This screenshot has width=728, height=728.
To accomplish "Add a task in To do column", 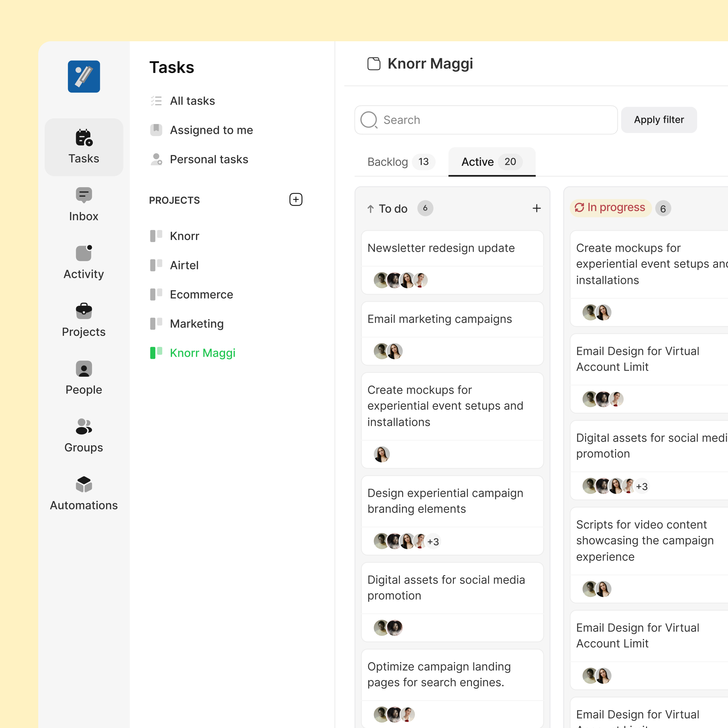I will pos(537,208).
